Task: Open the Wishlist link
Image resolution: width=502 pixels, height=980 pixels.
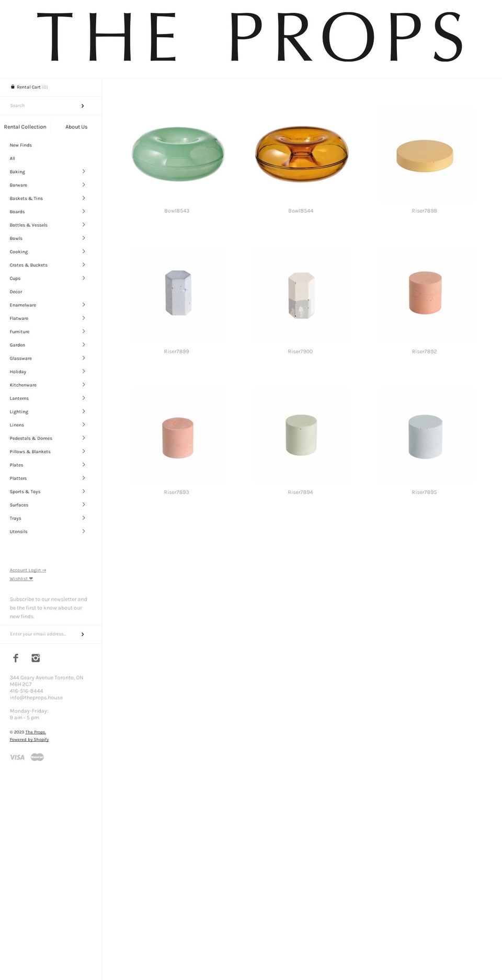Action: pyautogui.click(x=21, y=579)
